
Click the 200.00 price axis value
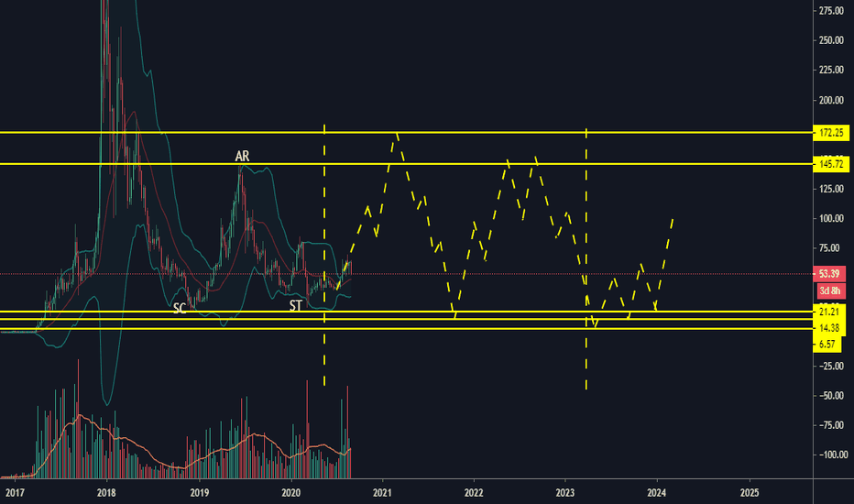click(831, 100)
